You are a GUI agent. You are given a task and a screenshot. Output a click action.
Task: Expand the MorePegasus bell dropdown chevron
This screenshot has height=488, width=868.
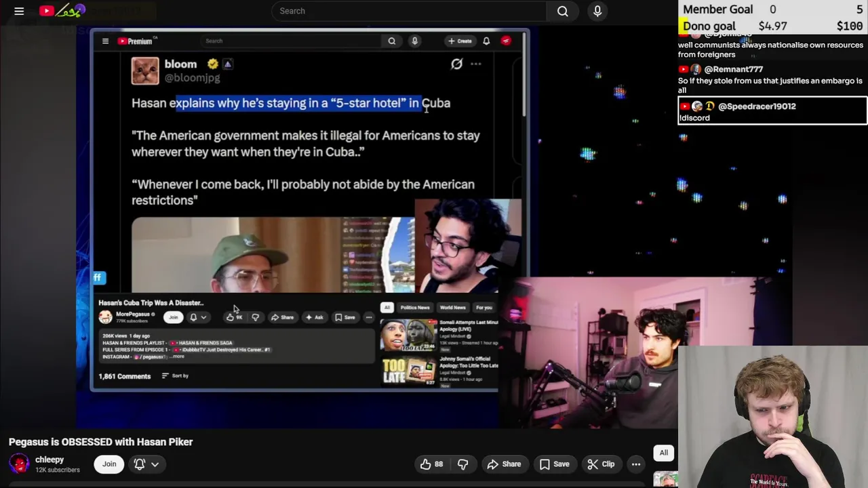click(203, 317)
